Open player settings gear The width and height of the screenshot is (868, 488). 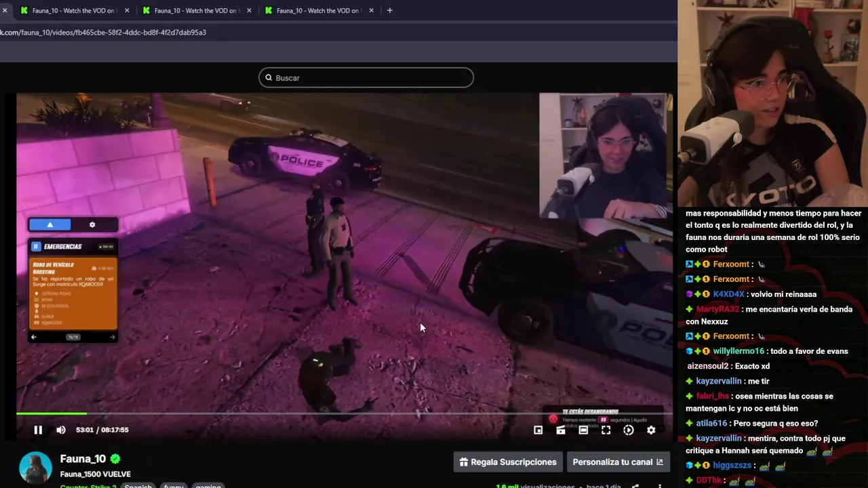pyautogui.click(x=651, y=430)
